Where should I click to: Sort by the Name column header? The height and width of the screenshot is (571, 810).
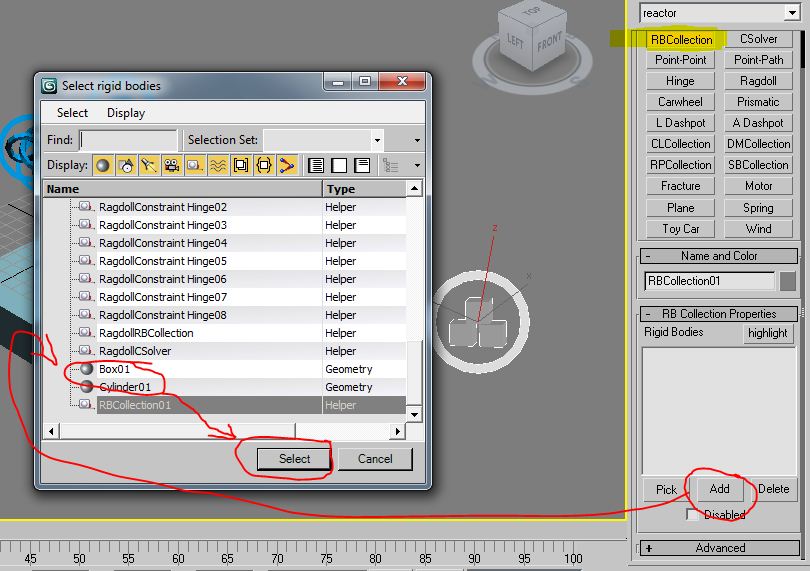click(182, 189)
